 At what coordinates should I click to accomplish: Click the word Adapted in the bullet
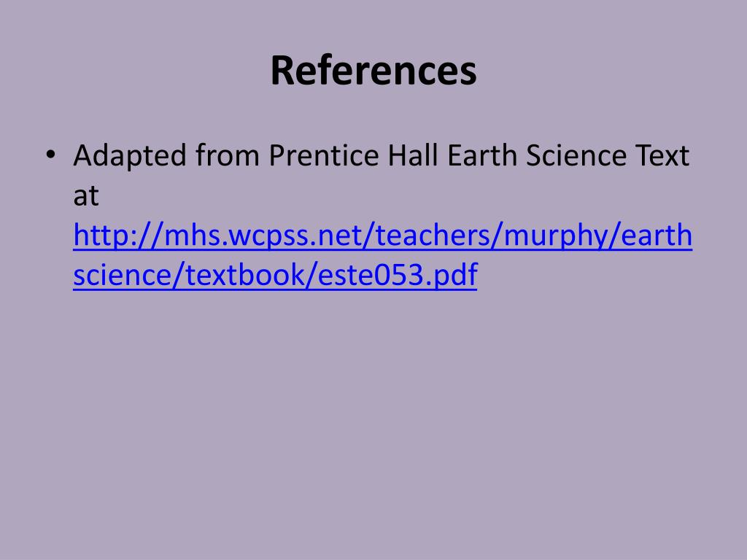point(130,156)
